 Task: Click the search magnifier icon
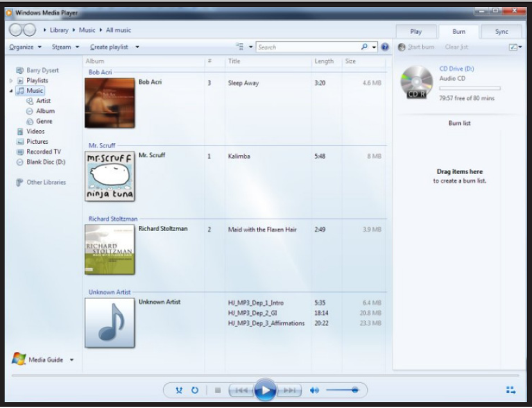pos(364,47)
